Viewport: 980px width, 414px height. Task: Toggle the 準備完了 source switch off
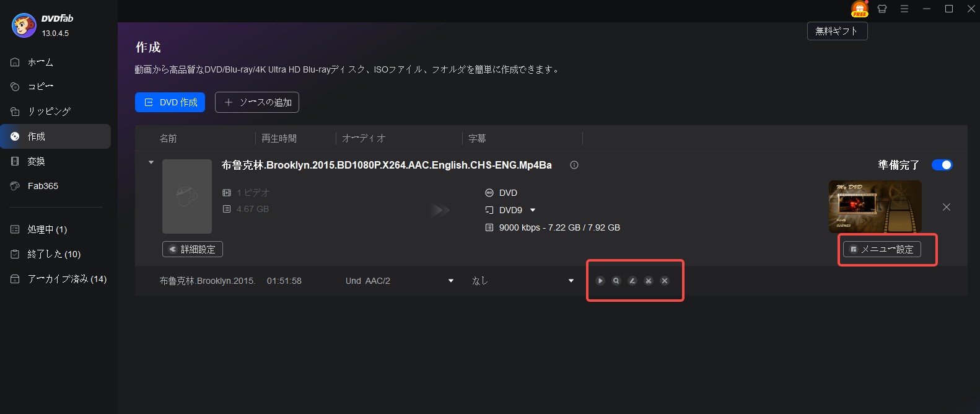(942, 165)
